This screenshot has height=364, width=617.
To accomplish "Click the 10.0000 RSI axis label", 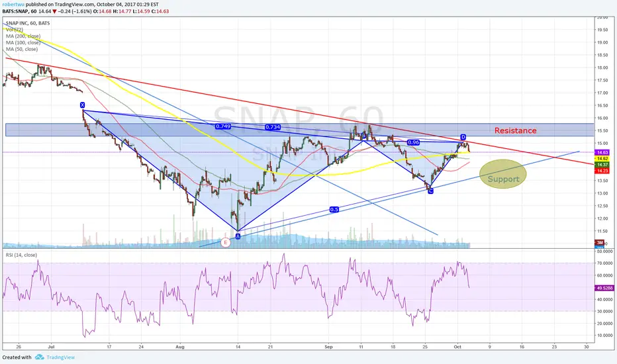I will click(605, 336).
